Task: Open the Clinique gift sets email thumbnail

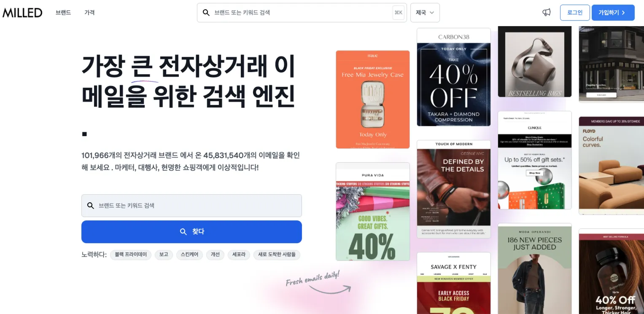Action: point(535,160)
